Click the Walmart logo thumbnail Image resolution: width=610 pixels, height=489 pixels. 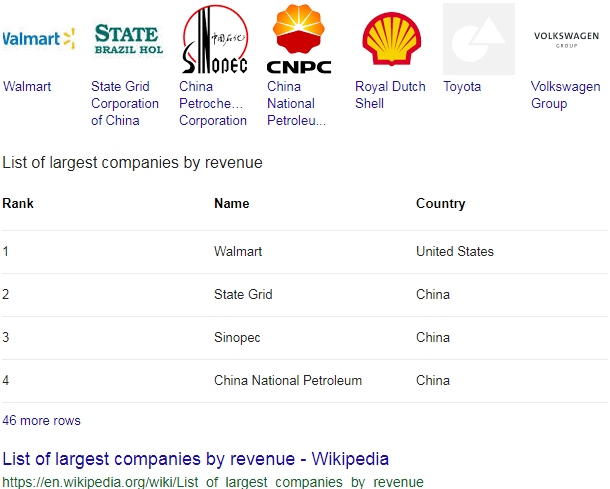click(38, 39)
